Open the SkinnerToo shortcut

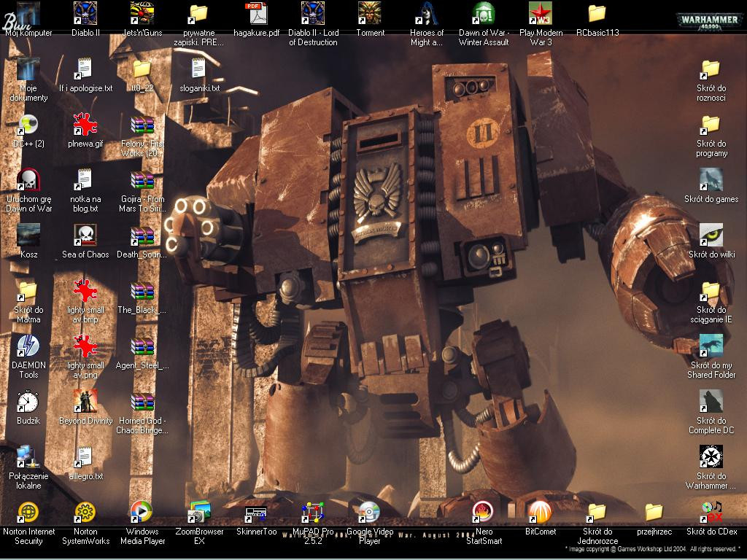256,513
